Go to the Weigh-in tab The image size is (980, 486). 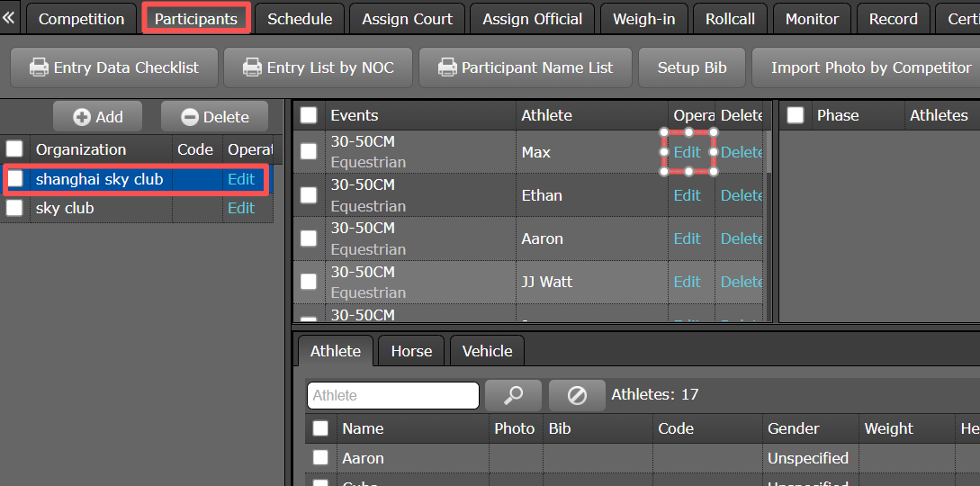pos(643,19)
